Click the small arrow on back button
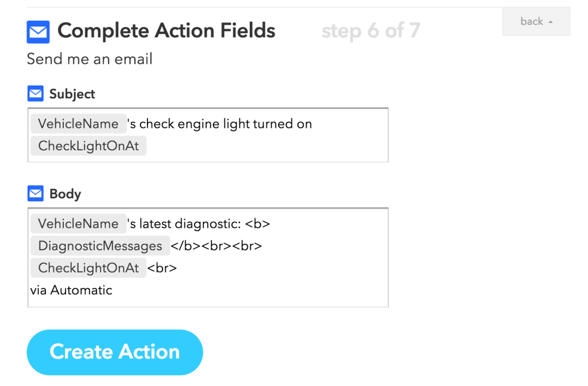The width and height of the screenshot is (588, 386). tap(551, 22)
